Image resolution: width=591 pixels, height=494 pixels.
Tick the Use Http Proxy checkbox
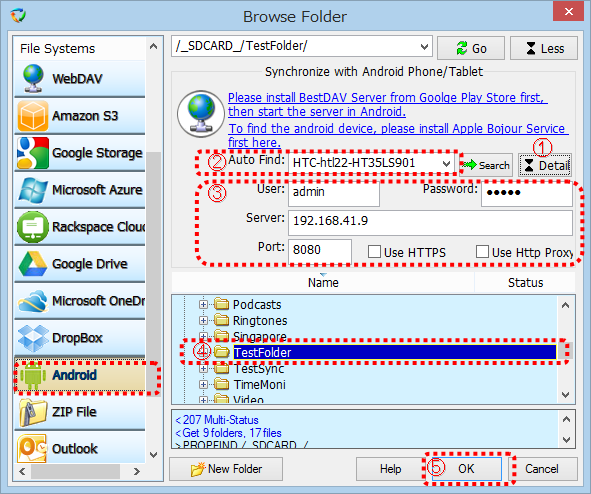click(482, 252)
